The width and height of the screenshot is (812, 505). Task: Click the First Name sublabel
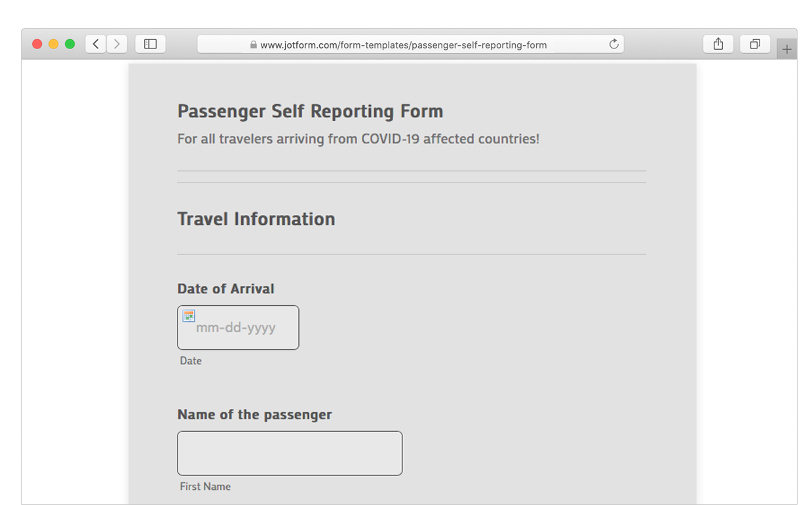tap(205, 487)
